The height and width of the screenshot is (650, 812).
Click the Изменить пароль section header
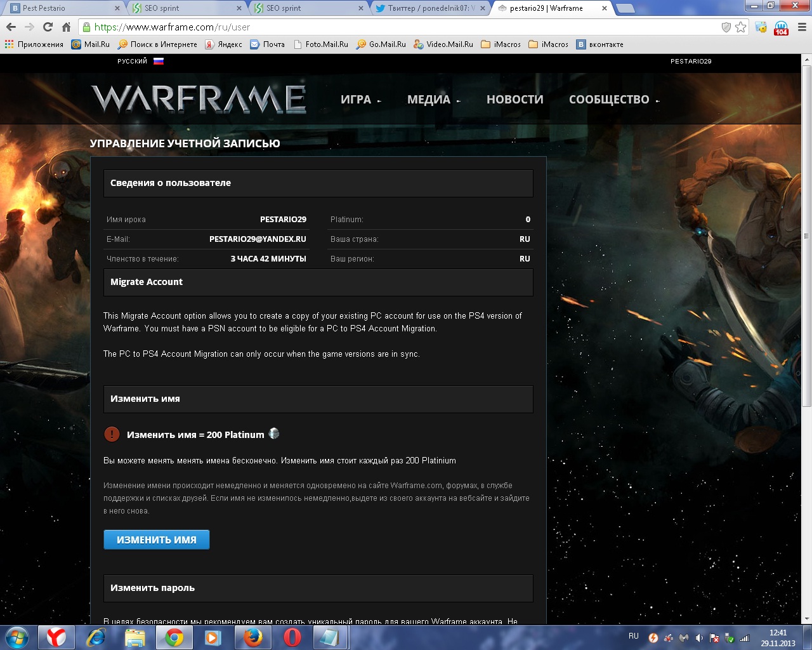318,588
